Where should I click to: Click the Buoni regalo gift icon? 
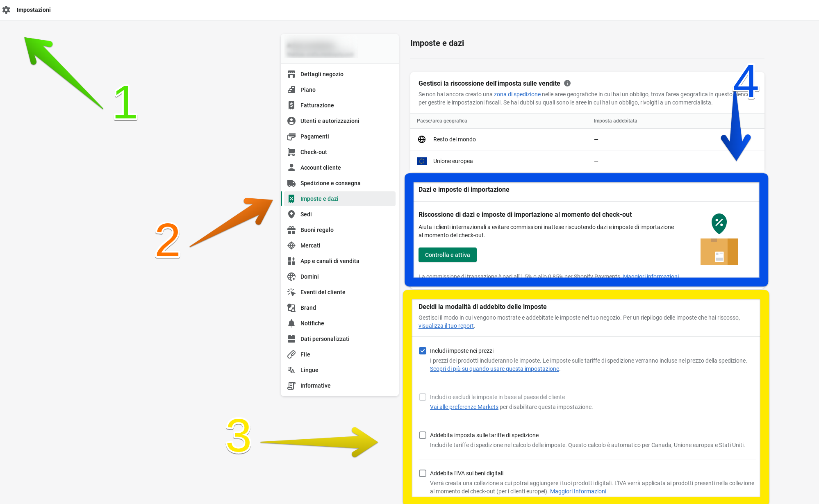point(291,230)
